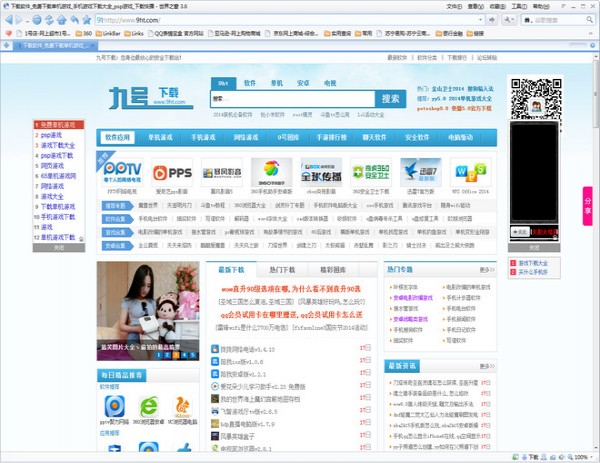Image resolution: width=600 pixels, height=463 pixels.
Task: Open the WPS Office 2014 icon
Action: click(470, 172)
